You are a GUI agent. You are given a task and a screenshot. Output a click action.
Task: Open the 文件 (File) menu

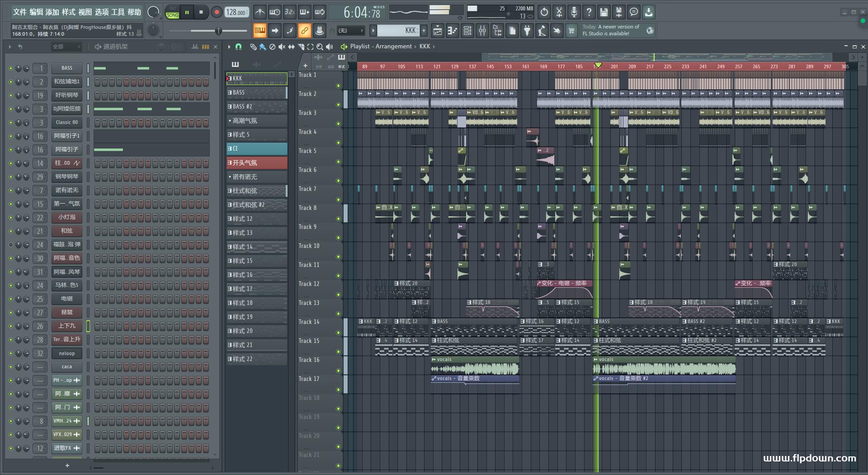[x=20, y=12]
